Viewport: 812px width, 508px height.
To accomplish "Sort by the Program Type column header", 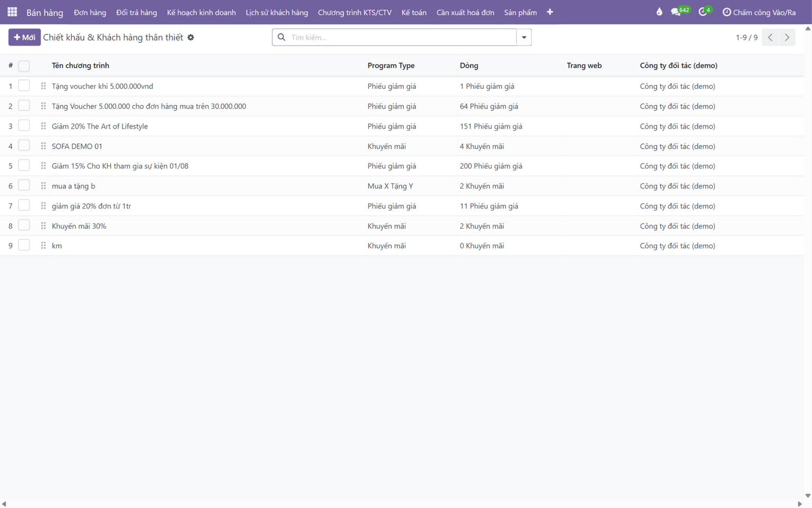I will pyautogui.click(x=391, y=66).
